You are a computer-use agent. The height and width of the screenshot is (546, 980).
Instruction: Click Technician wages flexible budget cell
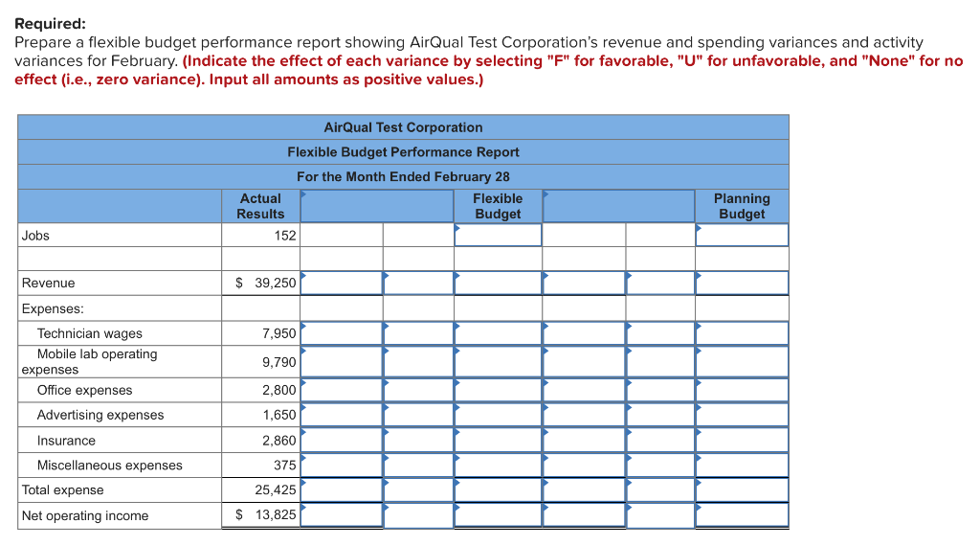pos(498,333)
